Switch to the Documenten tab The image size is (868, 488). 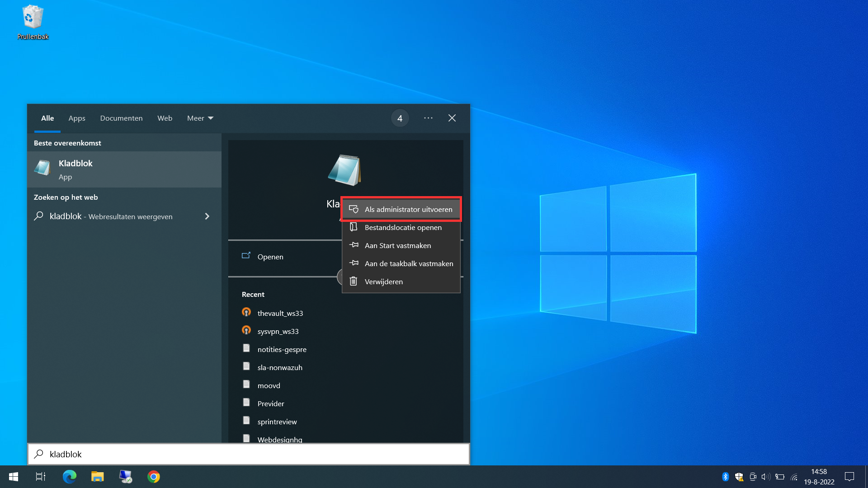pos(121,118)
